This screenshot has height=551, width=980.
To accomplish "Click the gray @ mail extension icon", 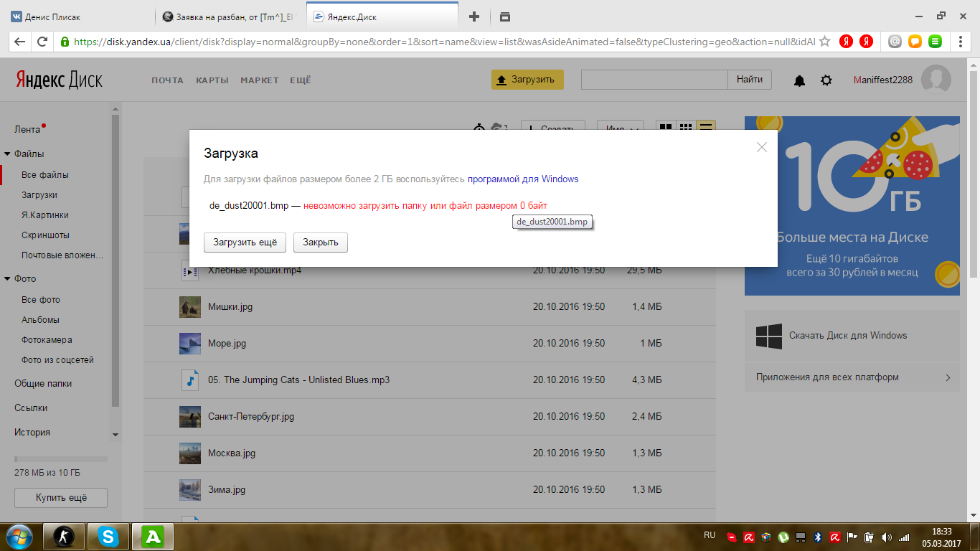I will click(x=895, y=42).
